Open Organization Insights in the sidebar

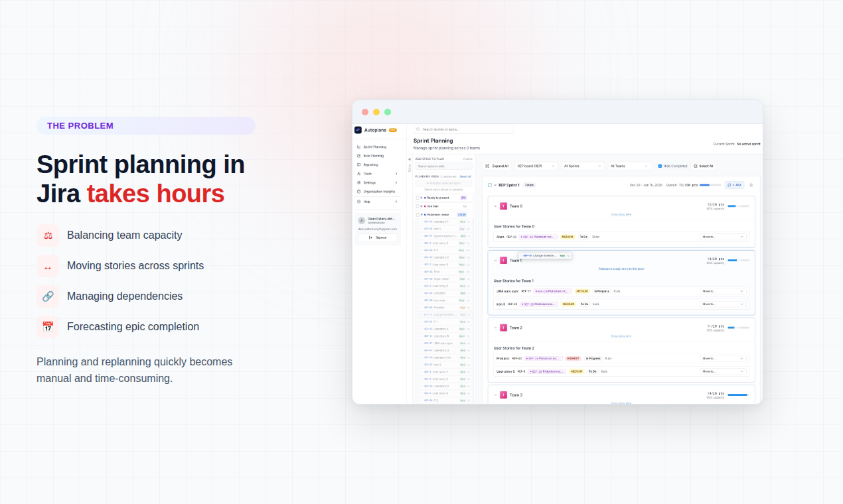(x=378, y=191)
